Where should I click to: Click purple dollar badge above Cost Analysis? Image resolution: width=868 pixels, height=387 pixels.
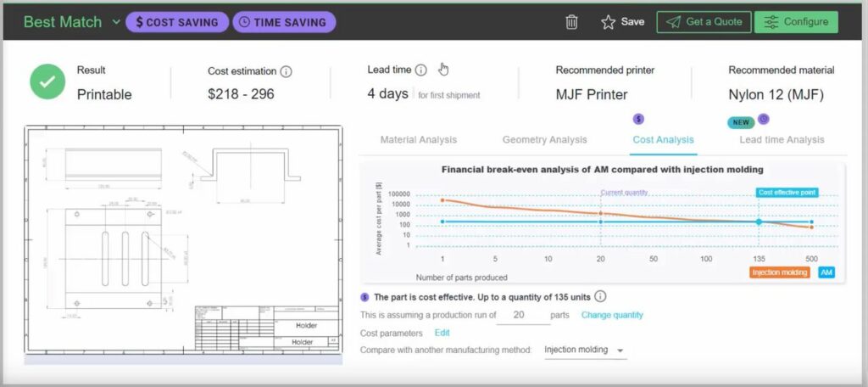tap(639, 120)
